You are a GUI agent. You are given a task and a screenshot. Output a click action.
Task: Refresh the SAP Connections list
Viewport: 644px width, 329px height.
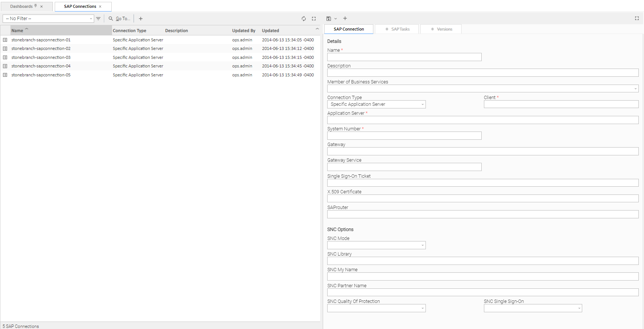tap(304, 19)
